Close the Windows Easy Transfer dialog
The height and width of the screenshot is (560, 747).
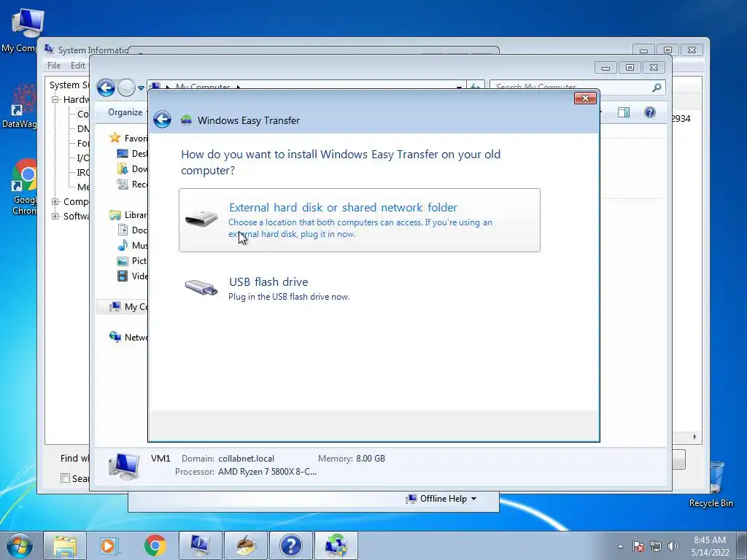[x=585, y=98]
